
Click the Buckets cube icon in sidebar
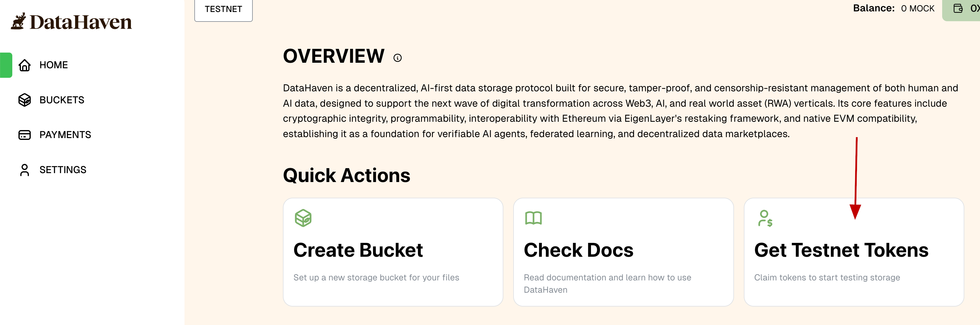click(25, 100)
